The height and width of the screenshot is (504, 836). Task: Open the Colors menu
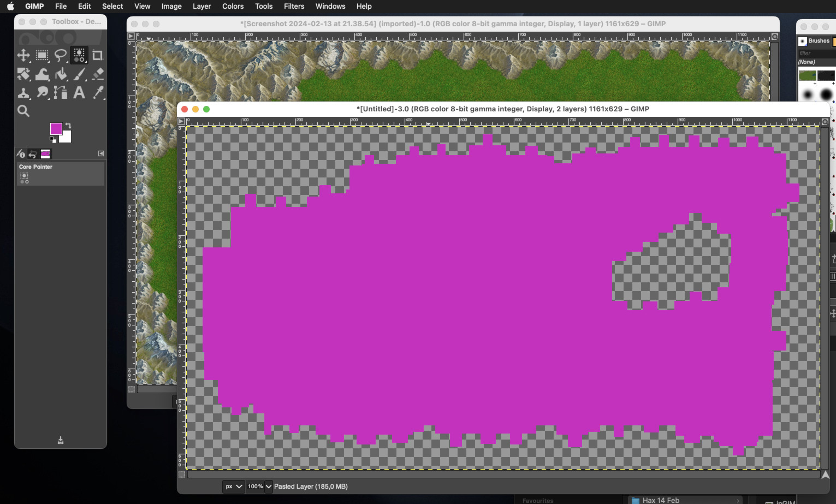point(233,7)
